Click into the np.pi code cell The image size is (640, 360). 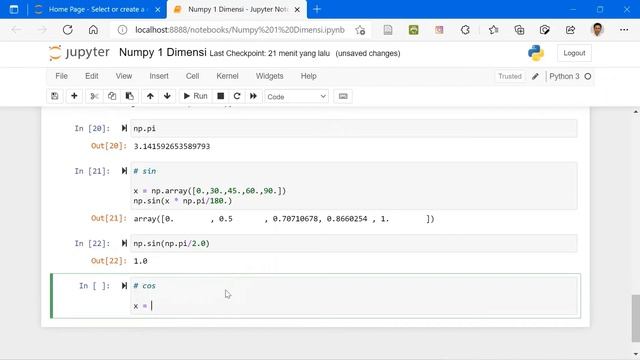[353, 129]
